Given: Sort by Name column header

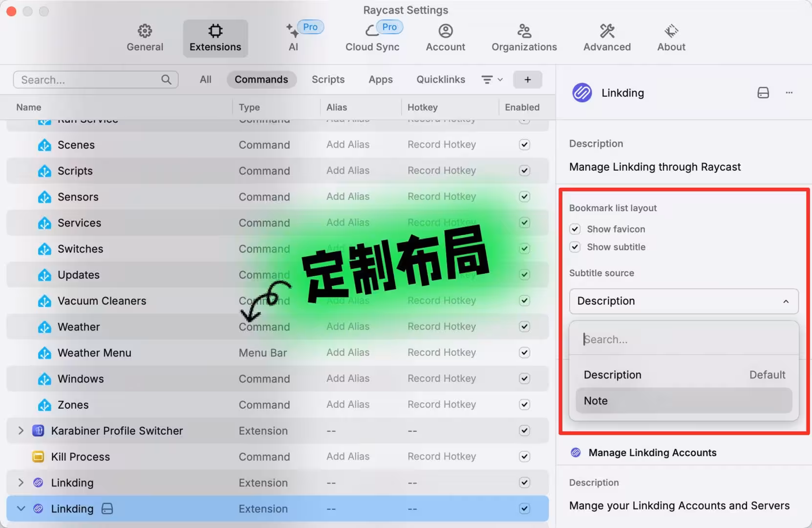Looking at the screenshot, I should pyautogui.click(x=29, y=107).
